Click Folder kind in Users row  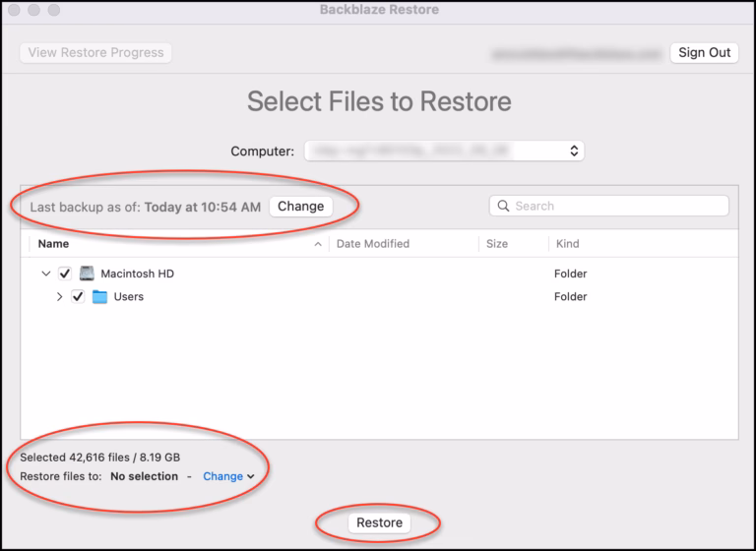point(570,296)
